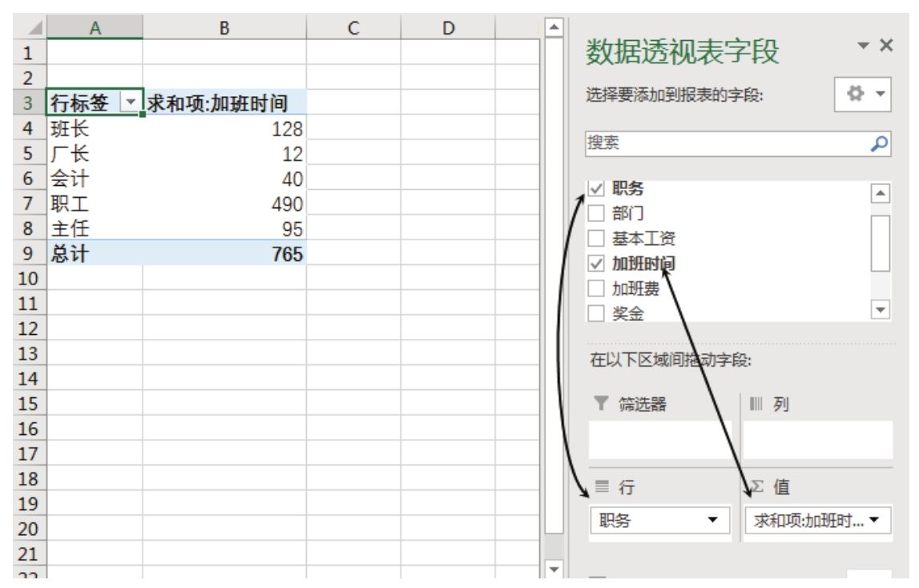Enable the 基本工资 field checkbox
This screenshot has width=919, height=588.
(596, 238)
